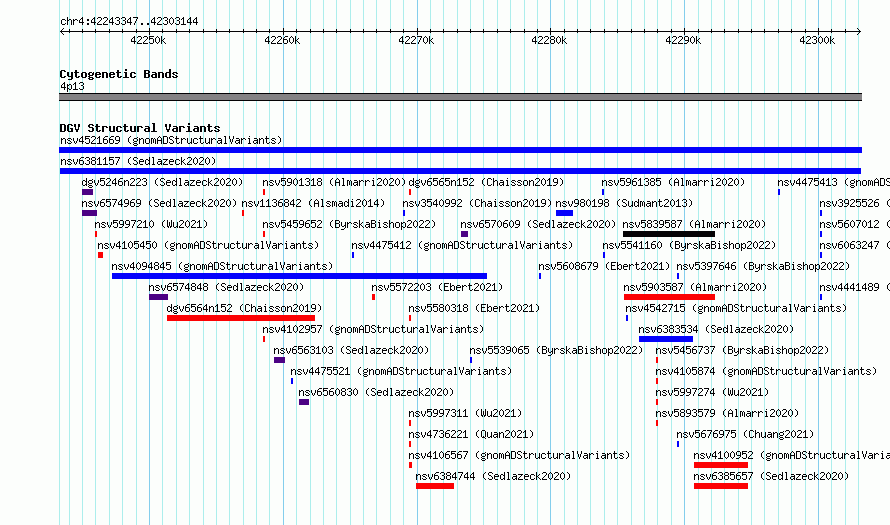Open nsv5893579 (Almarri2020) label
The height and width of the screenshot is (525, 890).
point(727,413)
